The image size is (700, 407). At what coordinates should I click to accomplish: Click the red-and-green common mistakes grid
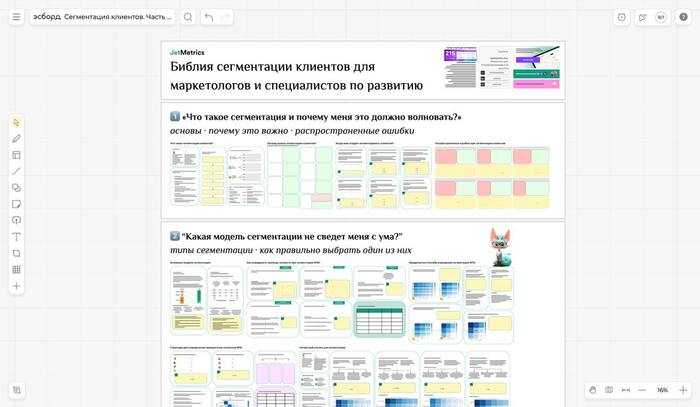[x=492, y=177]
